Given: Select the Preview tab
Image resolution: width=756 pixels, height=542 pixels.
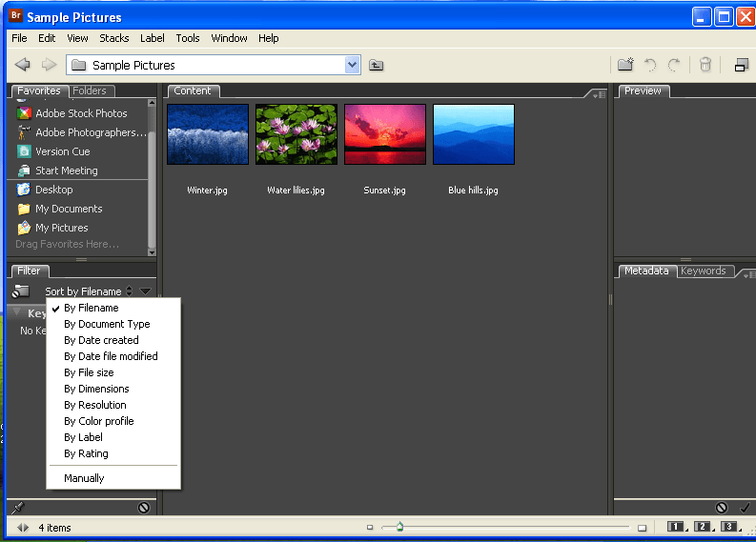Looking at the screenshot, I should (x=643, y=90).
